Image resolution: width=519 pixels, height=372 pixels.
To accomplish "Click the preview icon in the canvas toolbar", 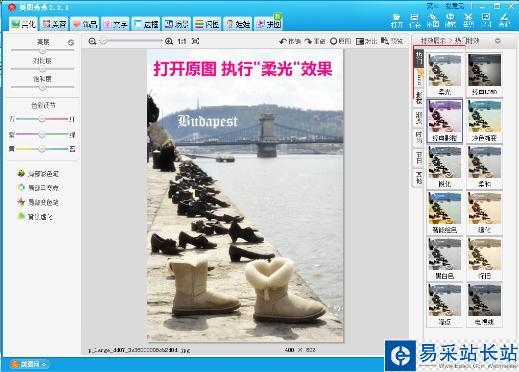I will click(x=392, y=41).
